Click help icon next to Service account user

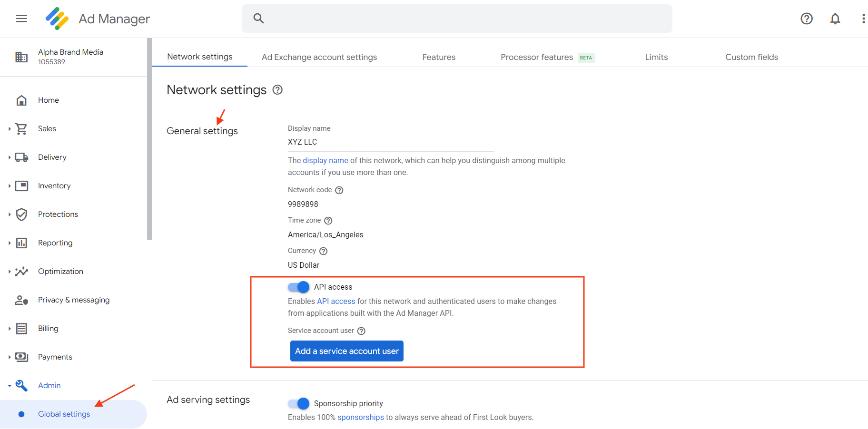click(361, 331)
